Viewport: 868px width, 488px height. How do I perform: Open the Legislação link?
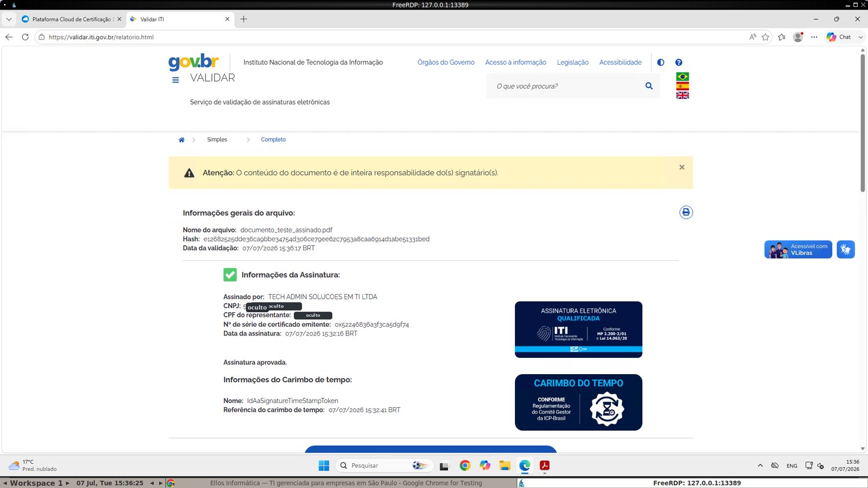click(x=572, y=62)
